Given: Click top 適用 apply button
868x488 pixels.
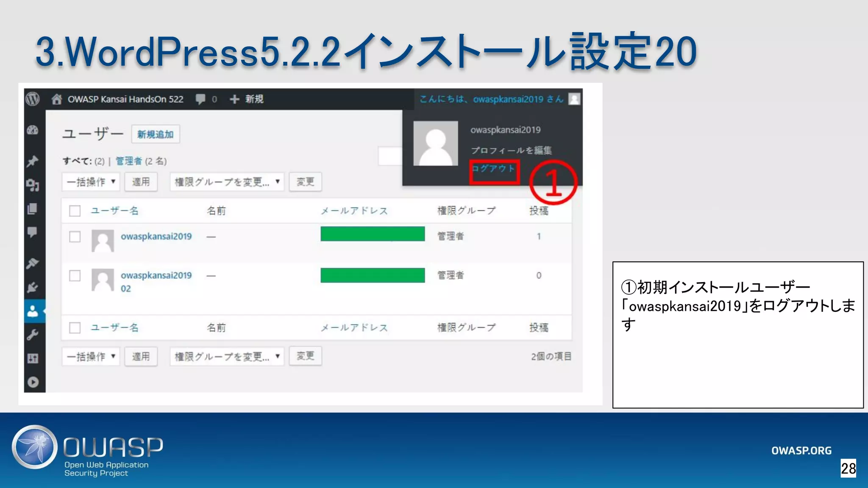Looking at the screenshot, I should [141, 182].
